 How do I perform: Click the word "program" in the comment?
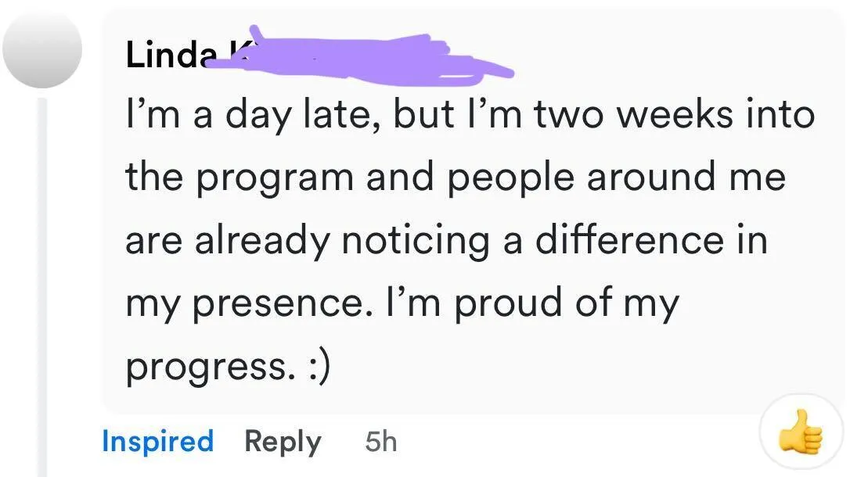tap(276, 178)
